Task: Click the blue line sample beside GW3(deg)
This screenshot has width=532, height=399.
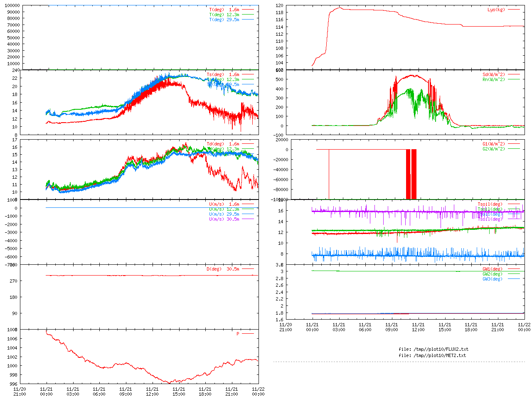Action: coord(514,279)
